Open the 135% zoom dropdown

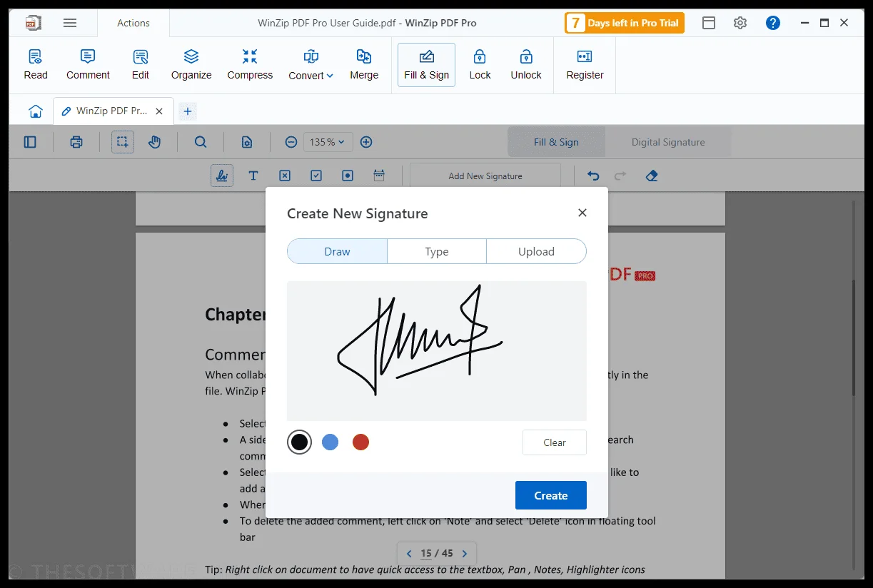(327, 142)
